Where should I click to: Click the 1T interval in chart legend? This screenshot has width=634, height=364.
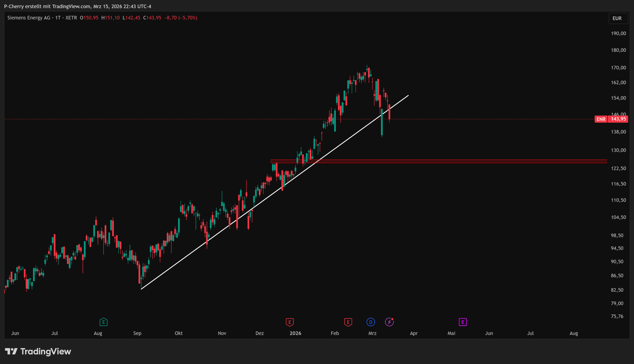click(58, 18)
